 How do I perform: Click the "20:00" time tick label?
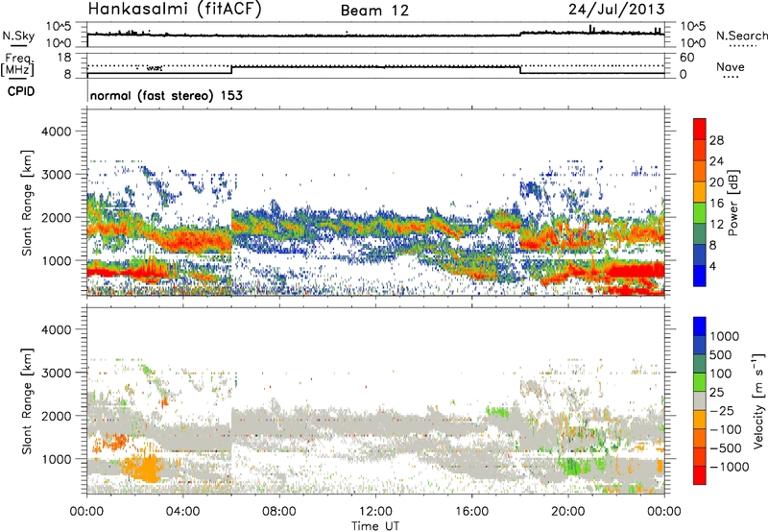click(567, 512)
